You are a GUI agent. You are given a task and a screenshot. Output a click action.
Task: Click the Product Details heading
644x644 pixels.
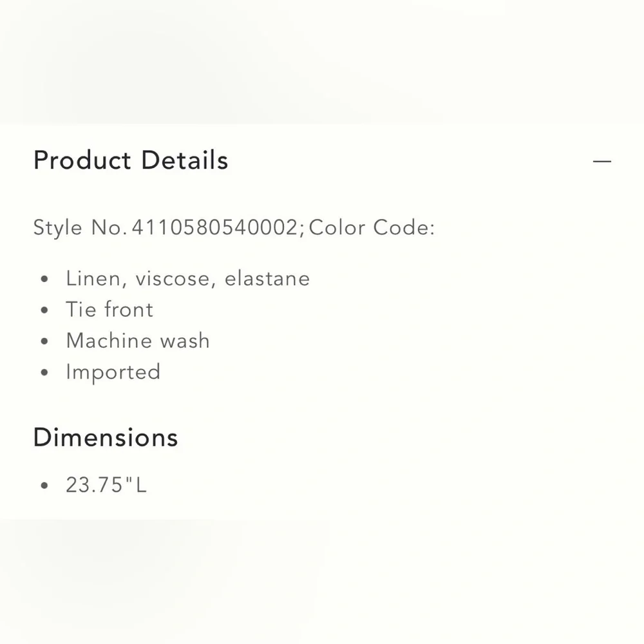tap(131, 160)
